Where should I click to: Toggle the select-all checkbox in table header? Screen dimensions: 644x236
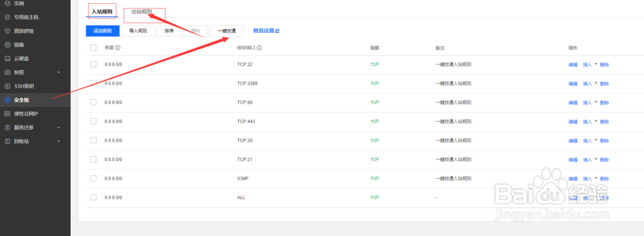point(93,48)
